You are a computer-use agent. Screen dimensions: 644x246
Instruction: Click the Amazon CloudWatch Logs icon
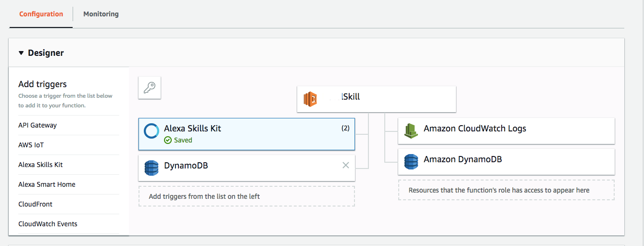[x=411, y=131]
